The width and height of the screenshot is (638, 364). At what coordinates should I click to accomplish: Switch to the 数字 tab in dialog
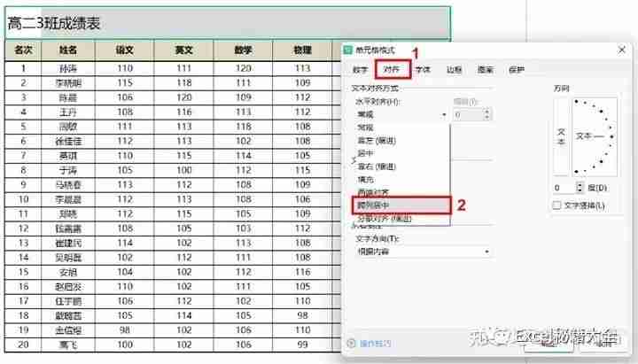tap(360, 70)
